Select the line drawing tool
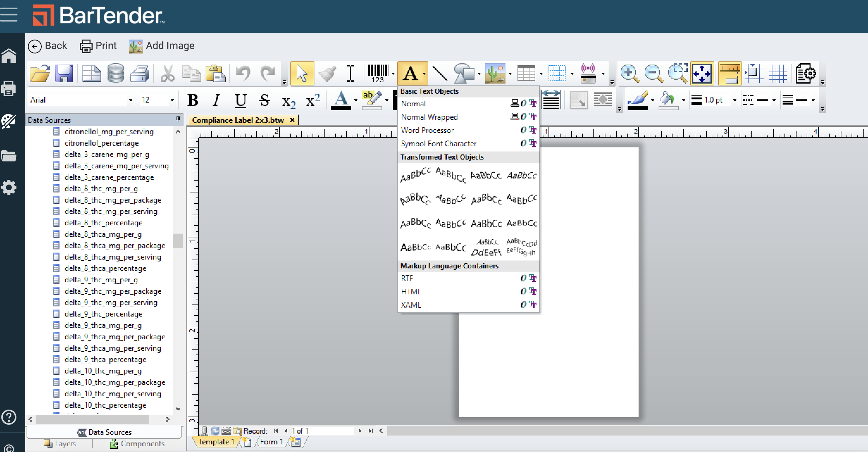The image size is (868, 452). pos(439,73)
